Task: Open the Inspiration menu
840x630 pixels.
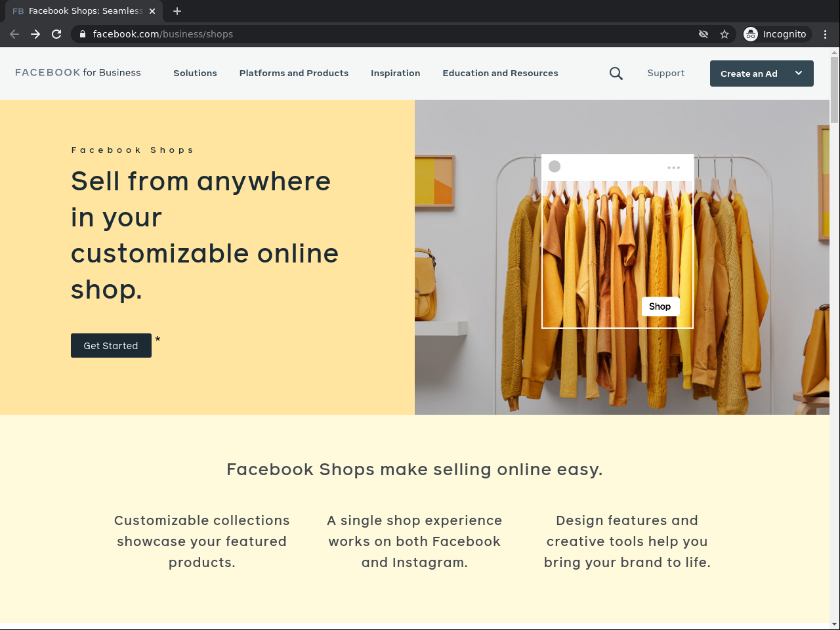Action: [x=396, y=73]
